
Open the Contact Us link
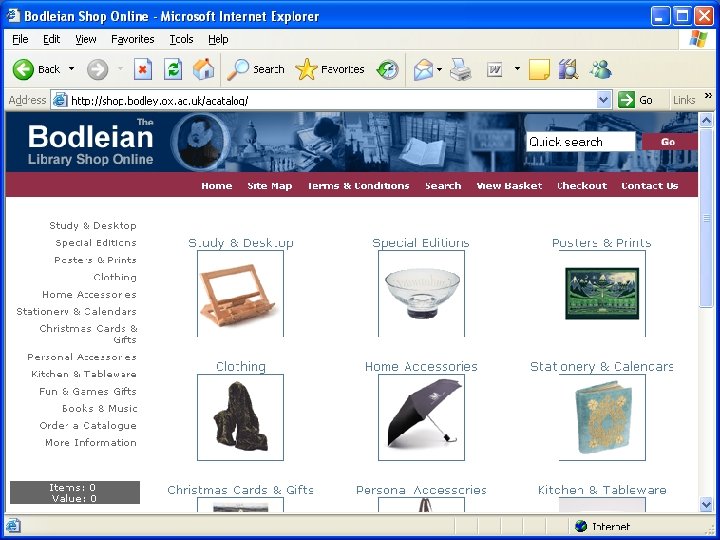coord(650,186)
